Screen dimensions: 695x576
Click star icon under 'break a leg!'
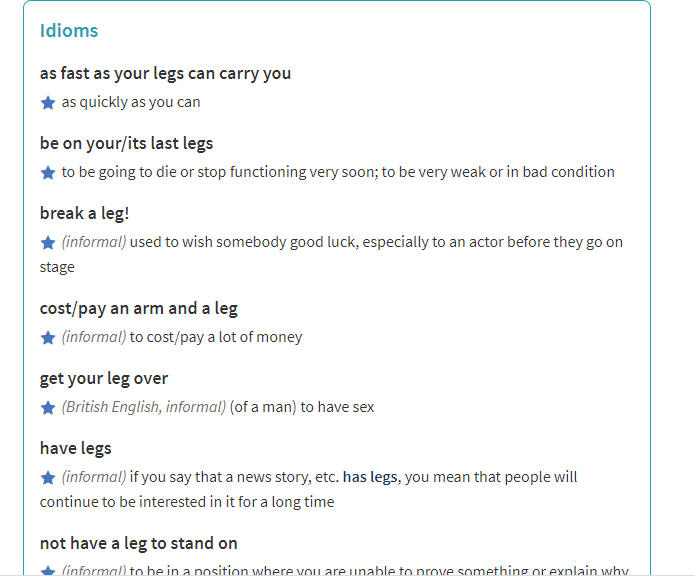click(x=47, y=243)
